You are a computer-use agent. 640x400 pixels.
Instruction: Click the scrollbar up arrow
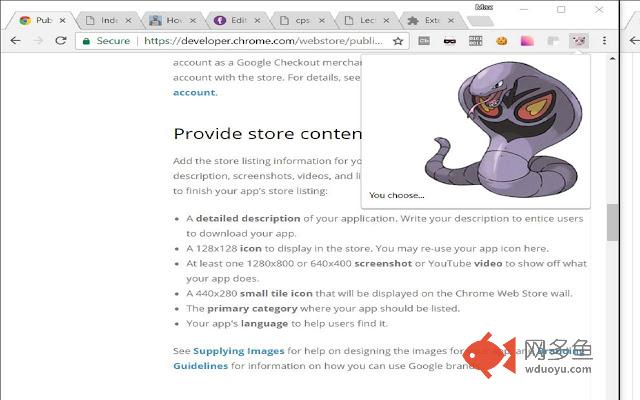(x=612, y=59)
